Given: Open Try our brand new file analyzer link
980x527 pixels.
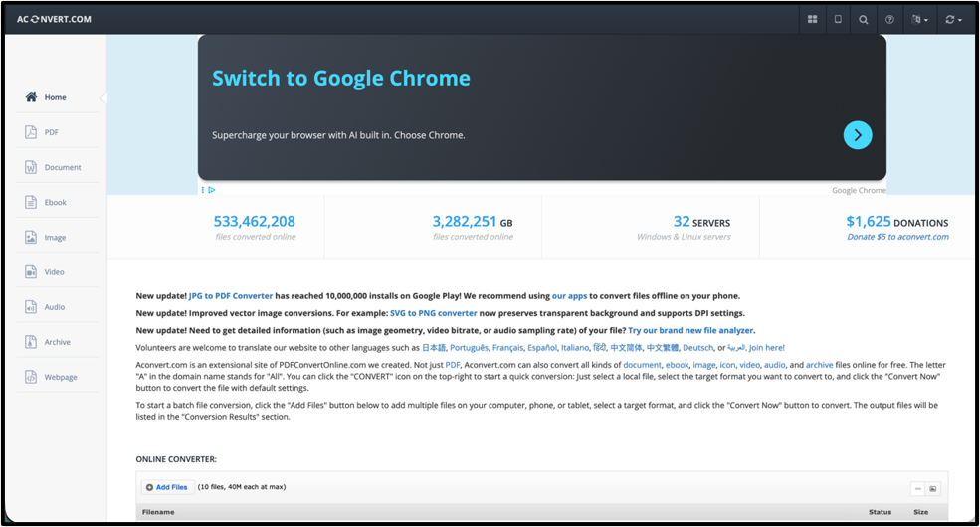Looking at the screenshot, I should pos(690,330).
